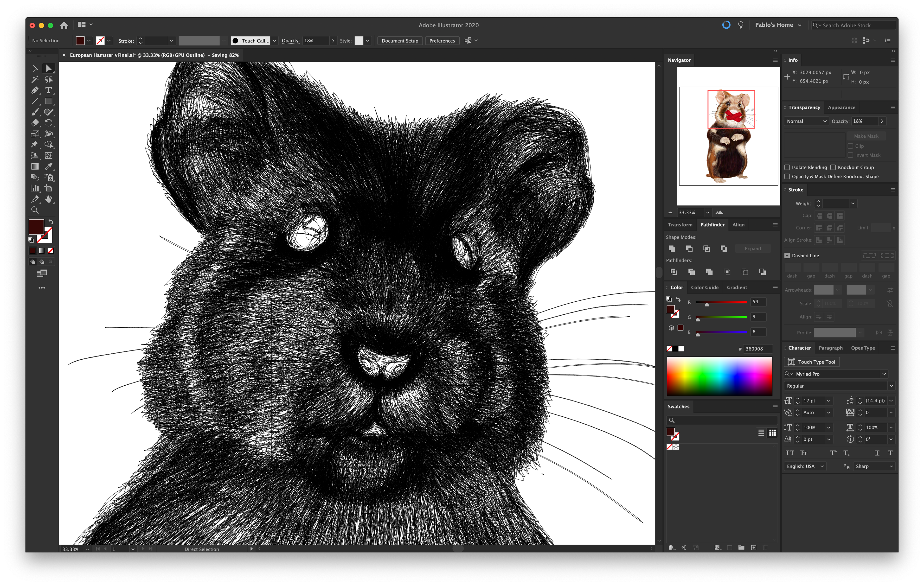Enable the Isolate Blending checkbox
This screenshot has width=924, height=586.
(787, 167)
